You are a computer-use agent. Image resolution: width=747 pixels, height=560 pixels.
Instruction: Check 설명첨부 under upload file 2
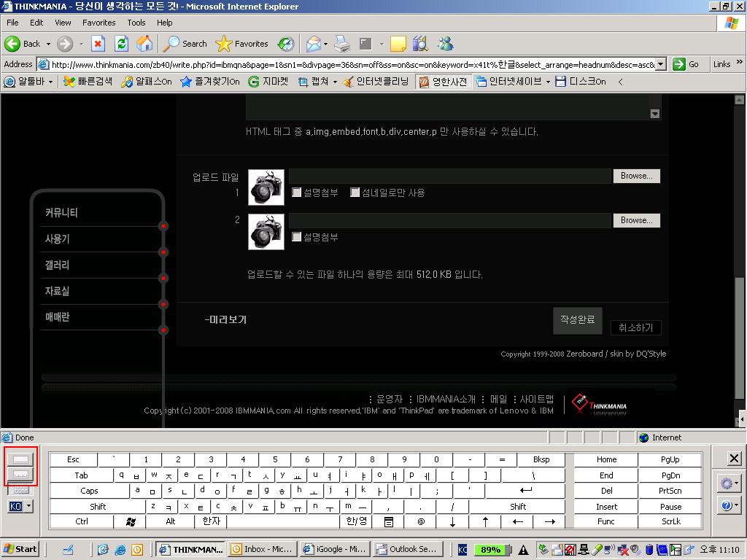click(x=297, y=236)
